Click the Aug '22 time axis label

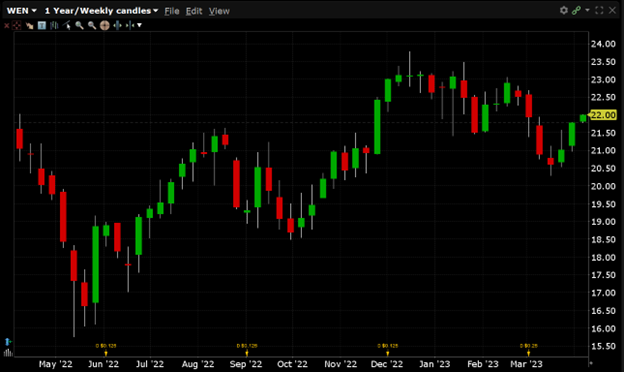pos(198,364)
